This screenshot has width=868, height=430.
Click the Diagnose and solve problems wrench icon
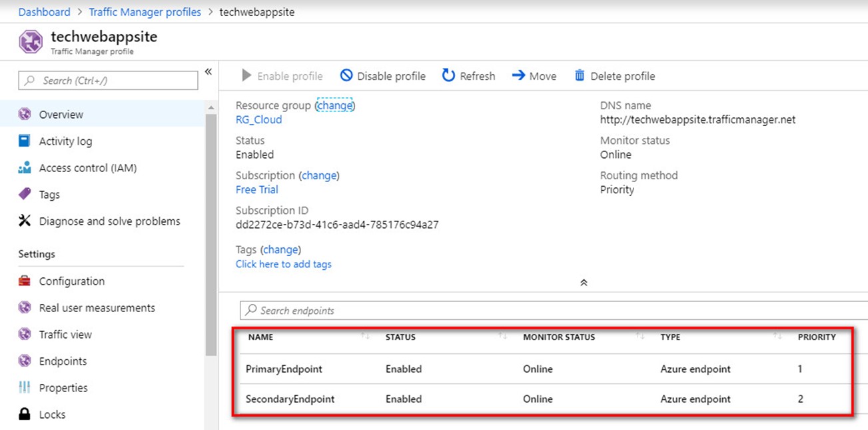[25, 221]
